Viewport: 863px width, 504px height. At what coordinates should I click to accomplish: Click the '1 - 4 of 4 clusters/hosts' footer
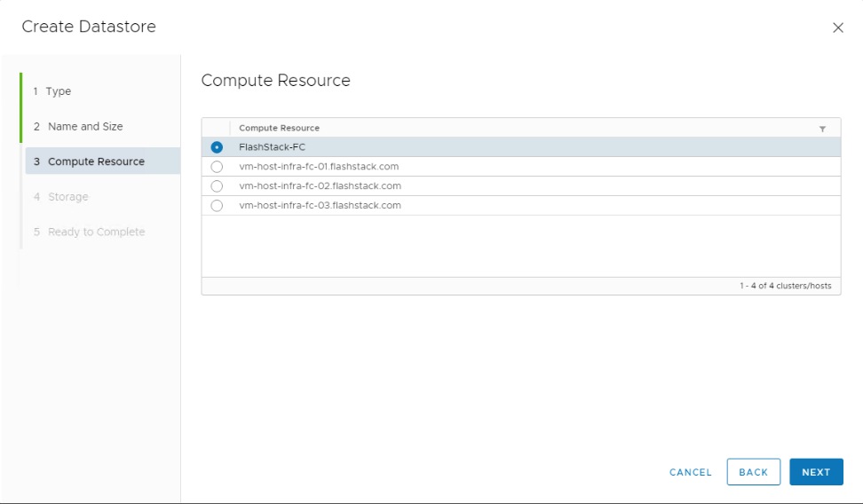coord(786,286)
